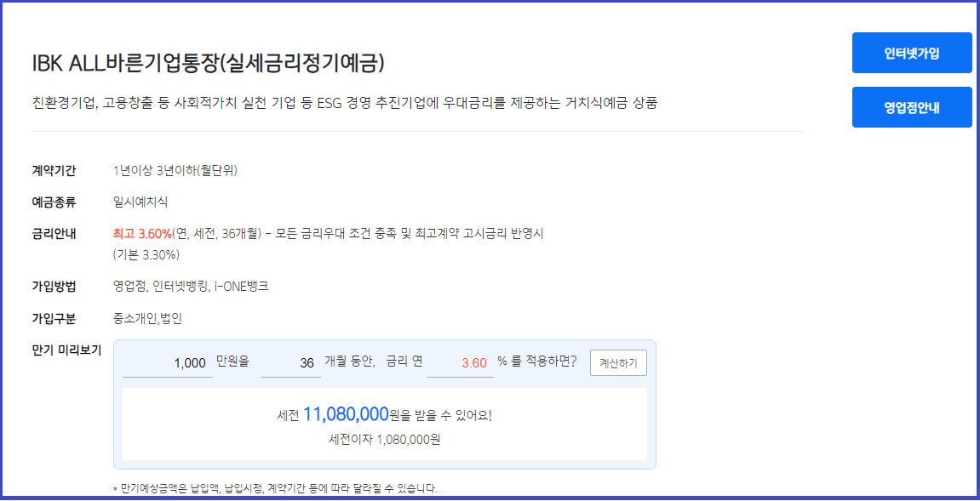
Task: Click the 만기예상금액 footnote text
Action: pos(275,488)
